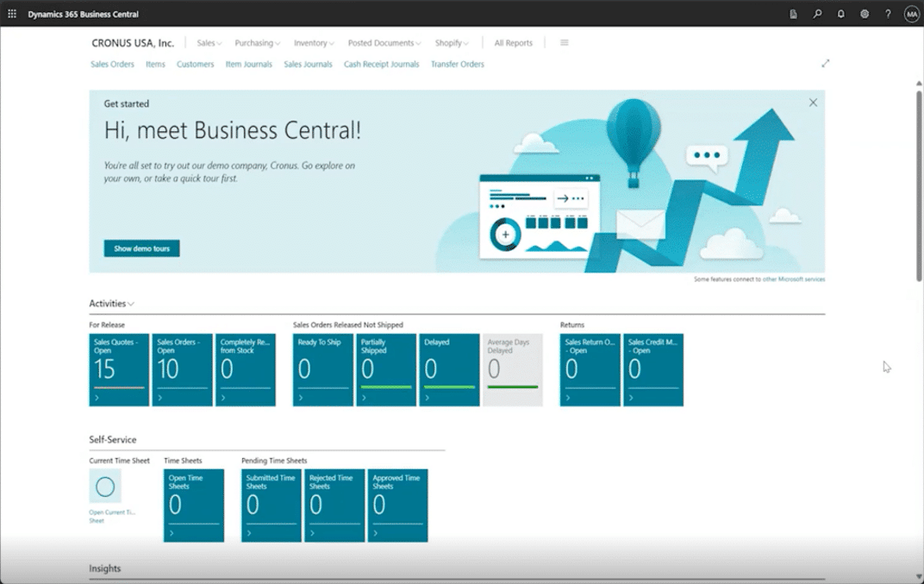Expand the Sales dropdown menu

tap(209, 43)
